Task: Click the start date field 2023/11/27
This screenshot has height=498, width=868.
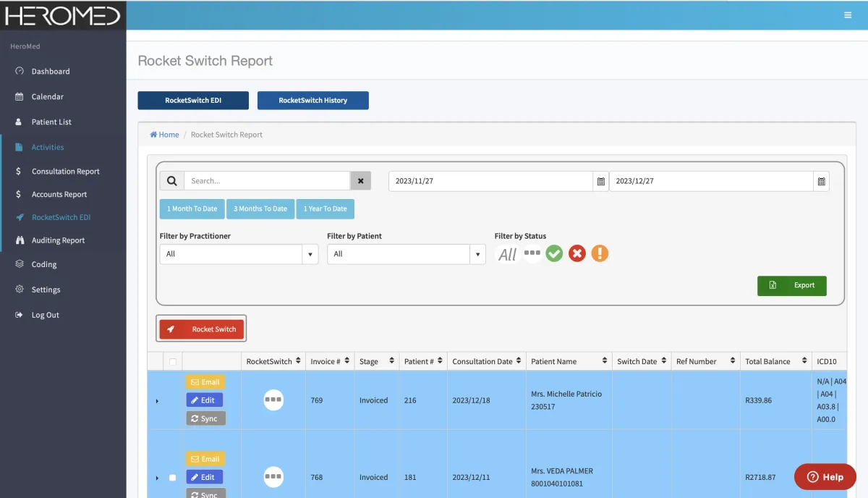Action: tap(491, 181)
